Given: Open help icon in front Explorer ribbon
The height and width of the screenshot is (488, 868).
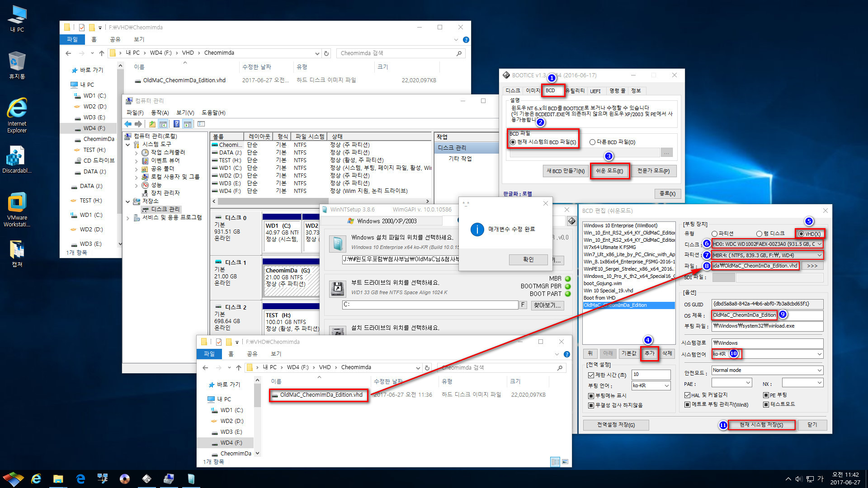Looking at the screenshot, I should click(x=567, y=354).
